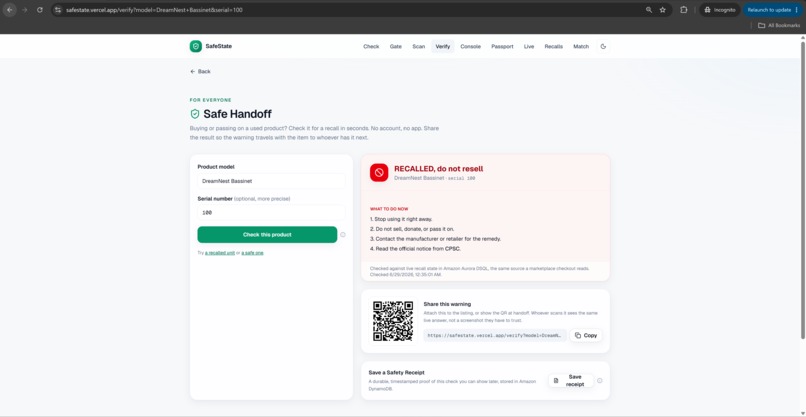Click 'FOR EVERYONE' label
This screenshot has height=417, width=806.
click(211, 100)
